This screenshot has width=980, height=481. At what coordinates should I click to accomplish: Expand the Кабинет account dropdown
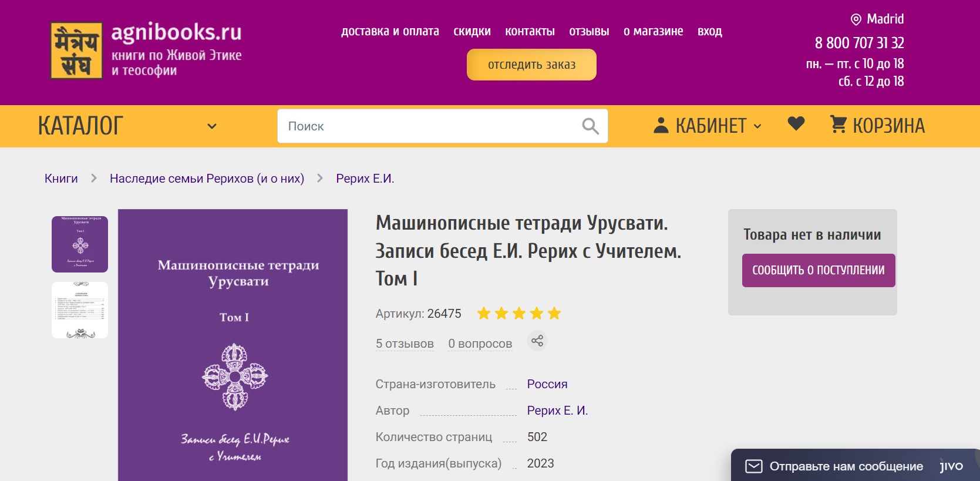(x=708, y=126)
